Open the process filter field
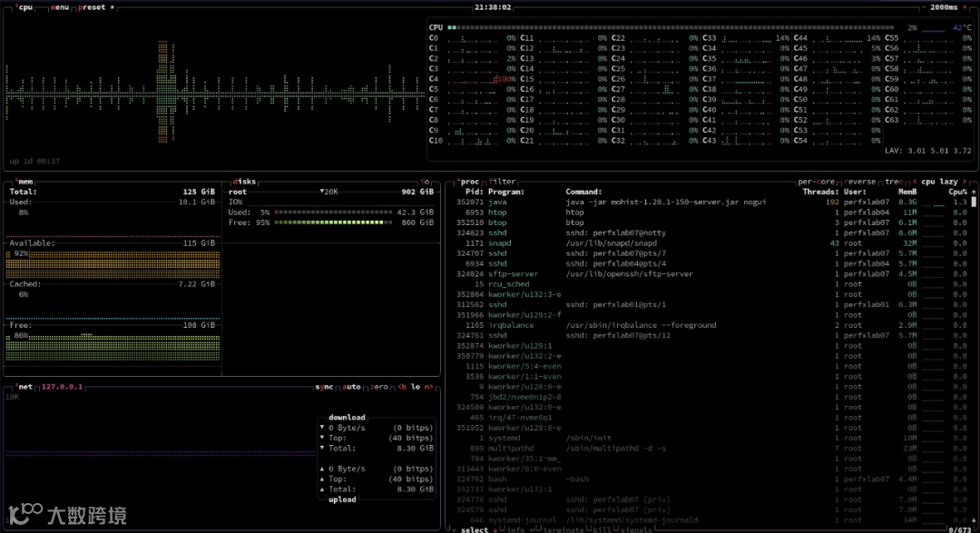Image resolution: width=980 pixels, height=533 pixels. pyautogui.click(x=504, y=182)
